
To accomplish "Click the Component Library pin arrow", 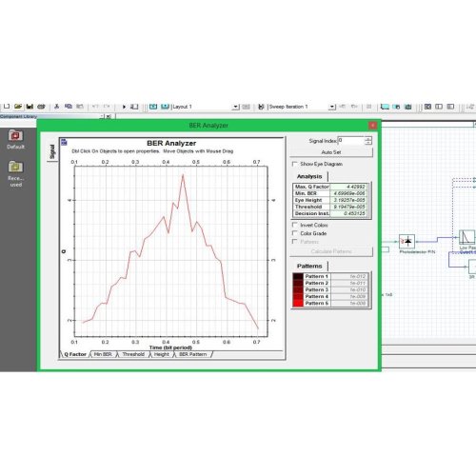I will pyautogui.click(x=102, y=116).
